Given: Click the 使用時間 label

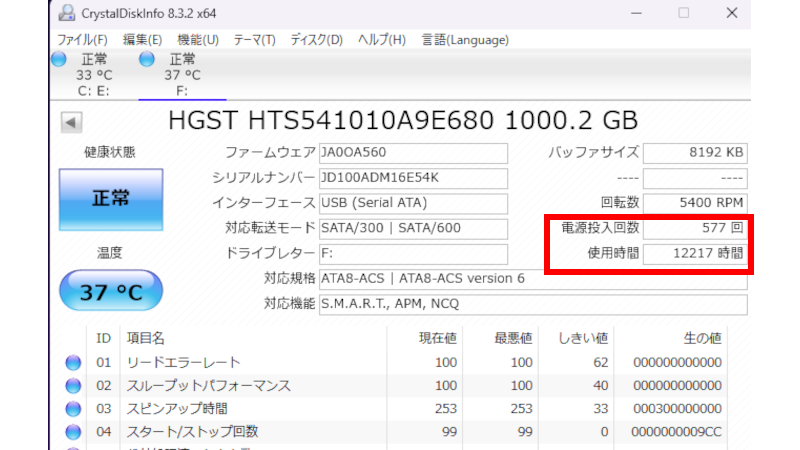Looking at the screenshot, I should (x=613, y=254).
